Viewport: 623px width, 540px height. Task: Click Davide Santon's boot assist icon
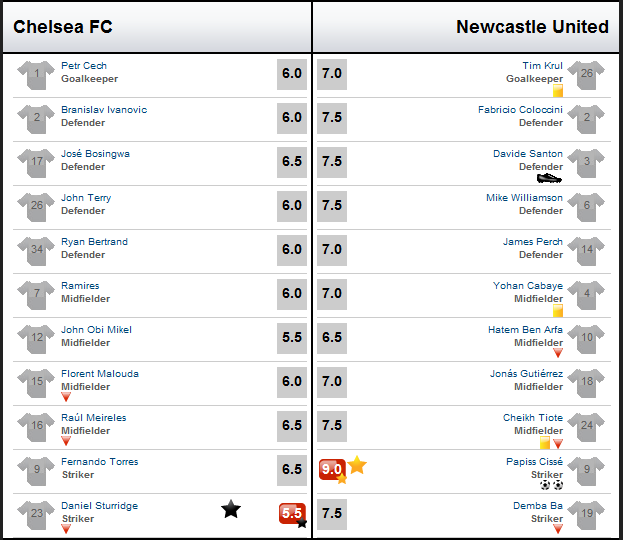click(549, 178)
